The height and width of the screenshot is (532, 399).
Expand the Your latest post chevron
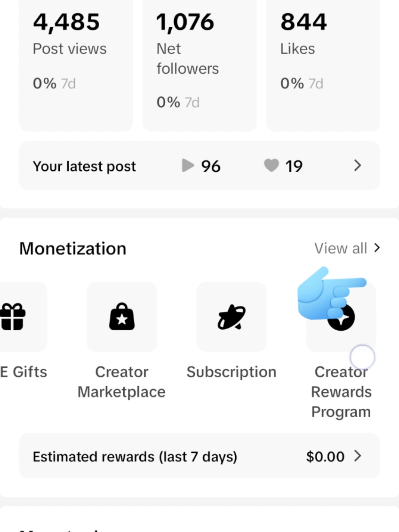pyautogui.click(x=357, y=166)
